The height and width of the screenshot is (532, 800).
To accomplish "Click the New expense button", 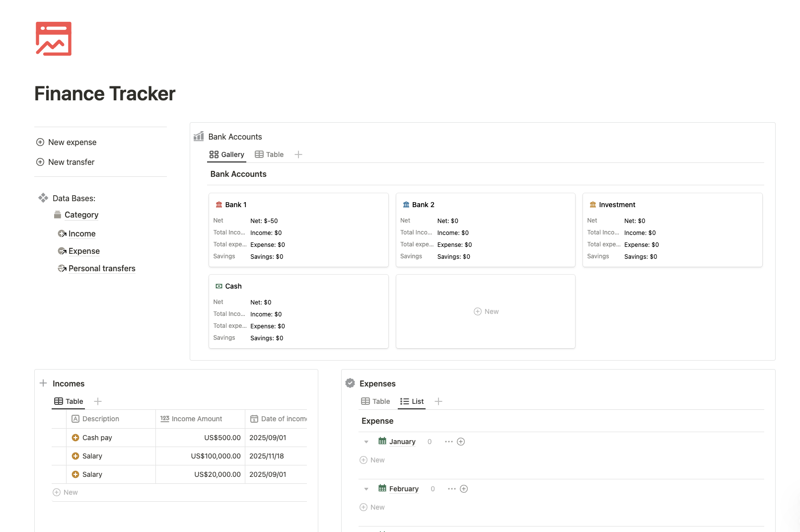I will click(x=67, y=142).
